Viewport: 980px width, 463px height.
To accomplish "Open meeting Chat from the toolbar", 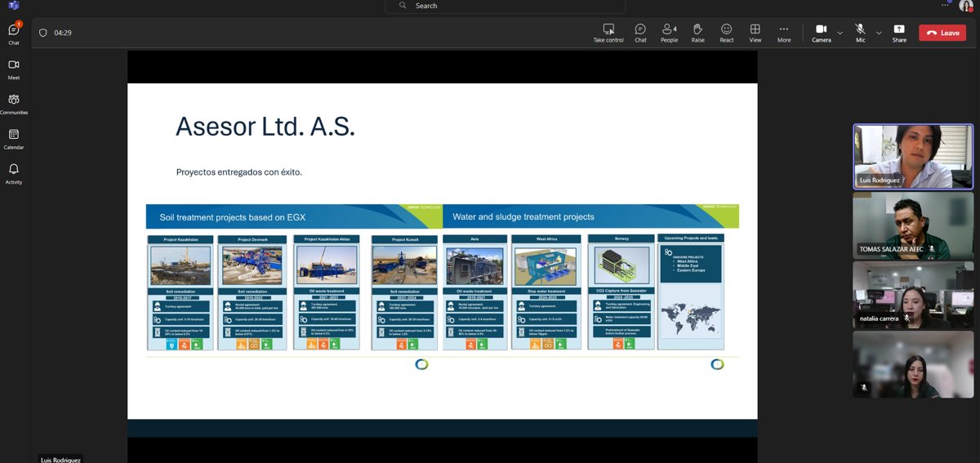I will [640, 33].
